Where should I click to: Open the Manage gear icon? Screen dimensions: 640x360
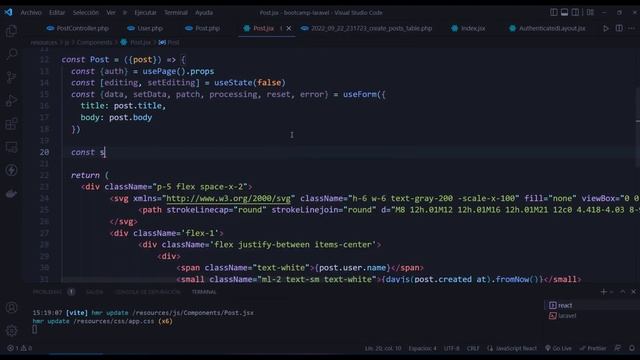[x=11, y=330]
